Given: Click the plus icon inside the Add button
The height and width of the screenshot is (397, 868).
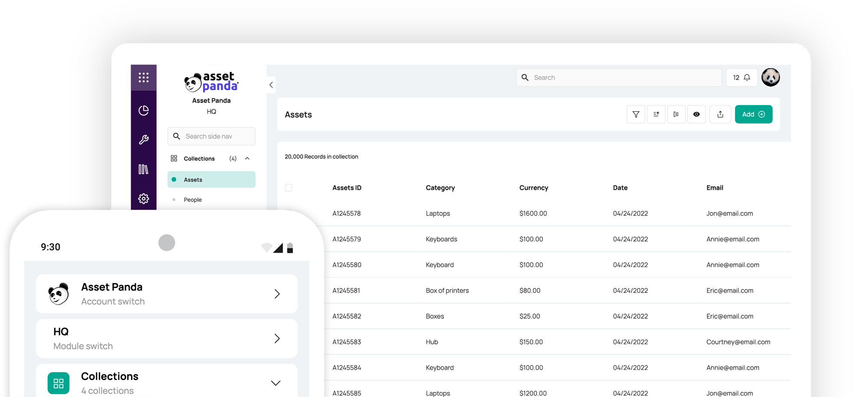Looking at the screenshot, I should pos(762,114).
